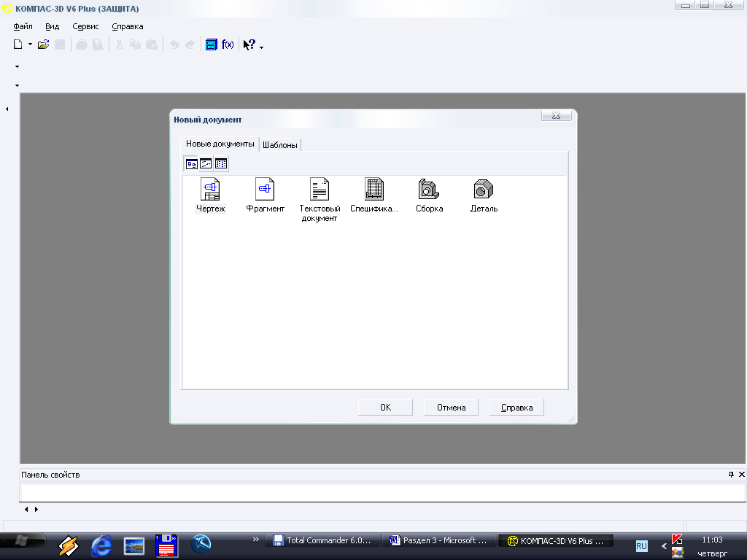Image resolution: width=747 pixels, height=560 pixels.
Task: Click the Справка button in dialog
Action: click(517, 408)
